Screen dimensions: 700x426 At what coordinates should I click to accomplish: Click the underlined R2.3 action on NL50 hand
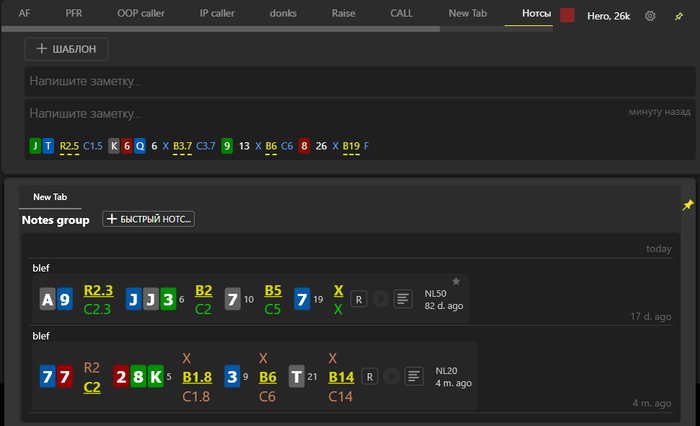tap(98, 291)
